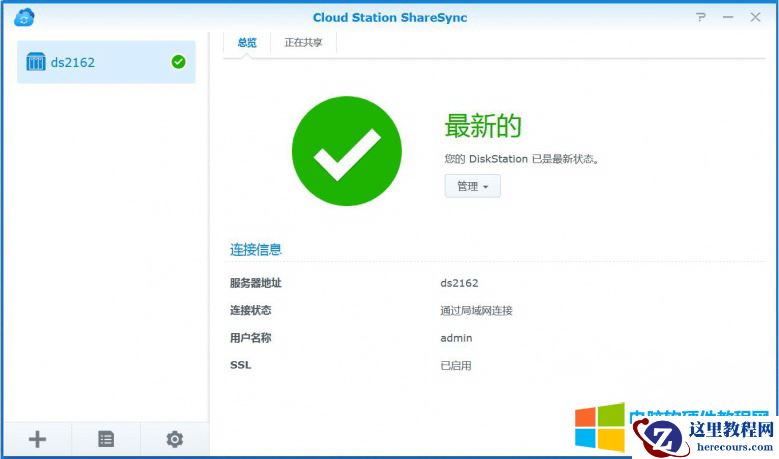
Task: Click the server address value ds2162
Action: [x=459, y=283]
